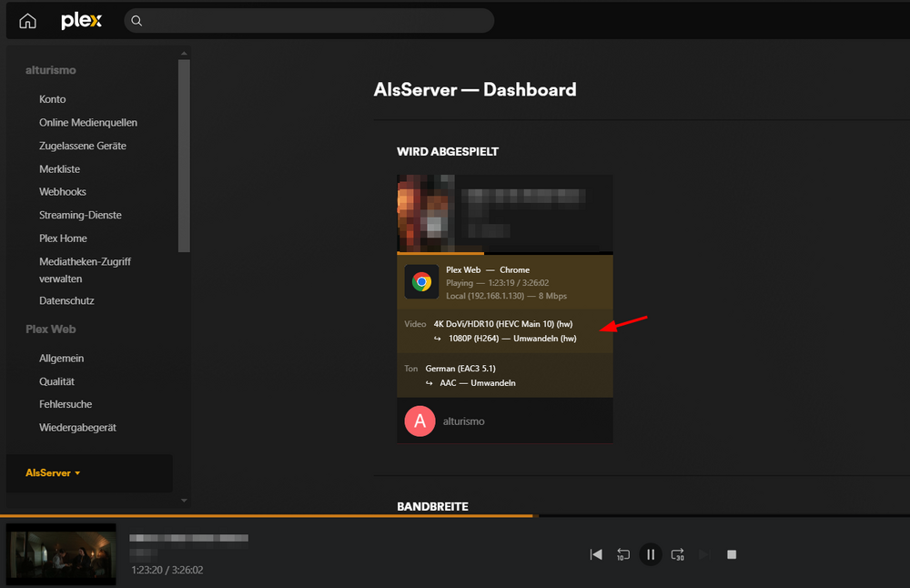The height and width of the screenshot is (588, 910).
Task: Click the Plex Web sidebar heading
Action: [x=50, y=329]
